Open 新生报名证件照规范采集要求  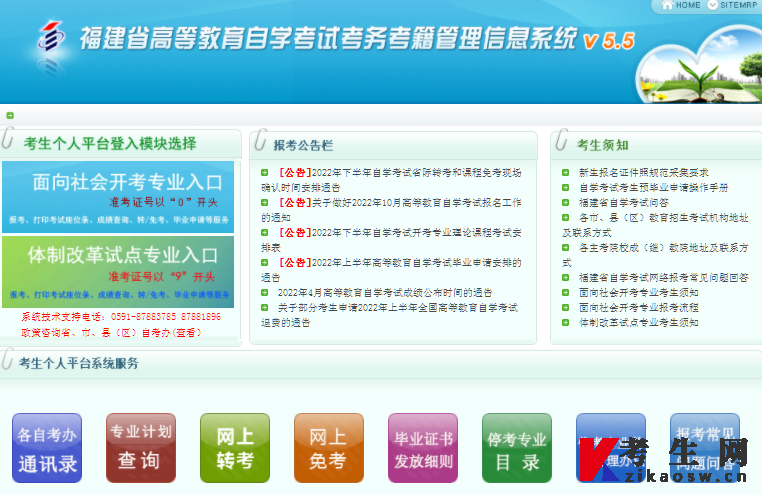(x=643, y=172)
